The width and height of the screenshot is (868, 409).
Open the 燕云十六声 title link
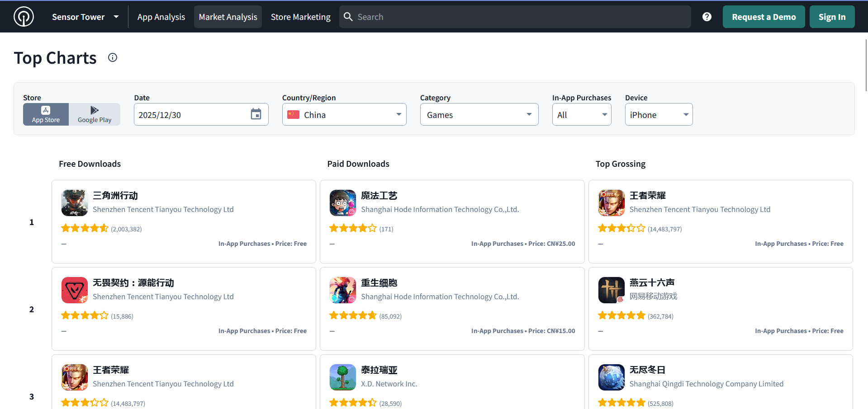(652, 283)
